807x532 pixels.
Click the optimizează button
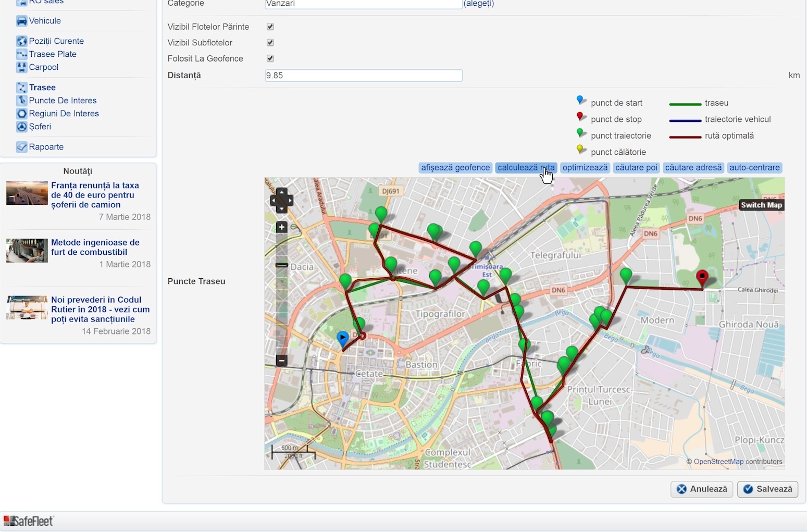click(585, 167)
